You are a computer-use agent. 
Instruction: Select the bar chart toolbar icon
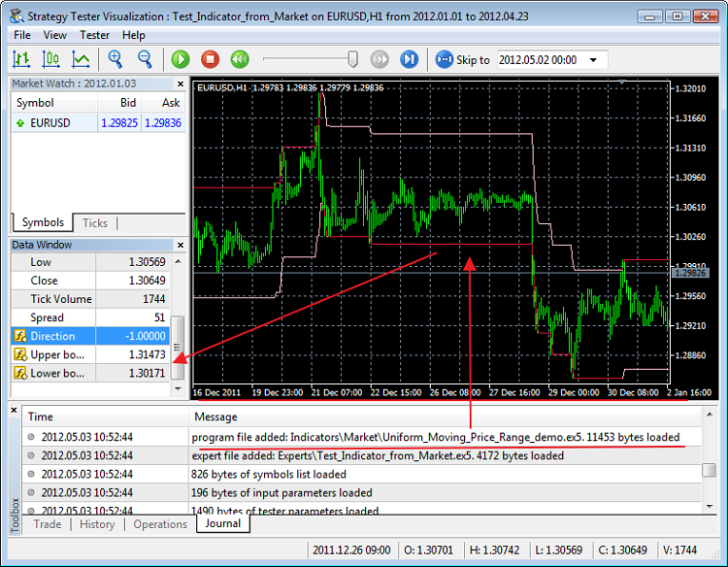pos(21,59)
